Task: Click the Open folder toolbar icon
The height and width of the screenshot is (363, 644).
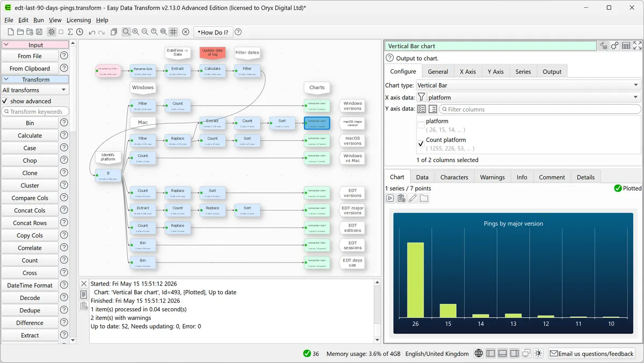Action: (x=20, y=32)
